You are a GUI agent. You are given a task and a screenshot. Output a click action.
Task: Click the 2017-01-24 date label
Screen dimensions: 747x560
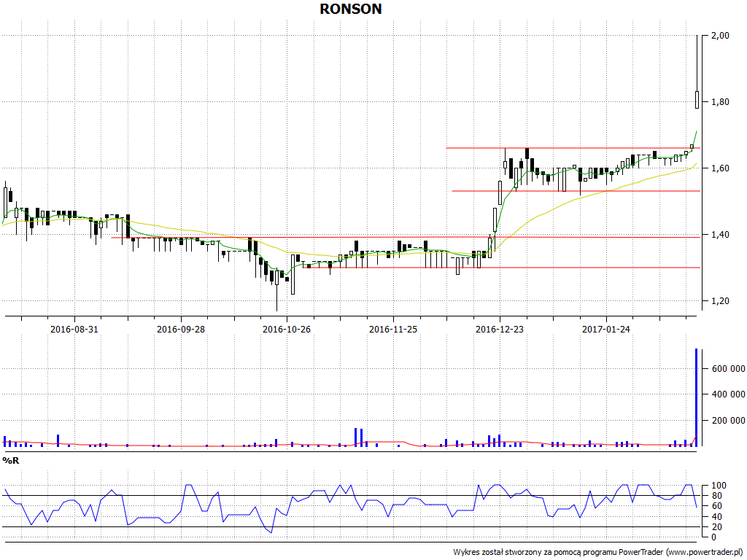[x=606, y=329]
